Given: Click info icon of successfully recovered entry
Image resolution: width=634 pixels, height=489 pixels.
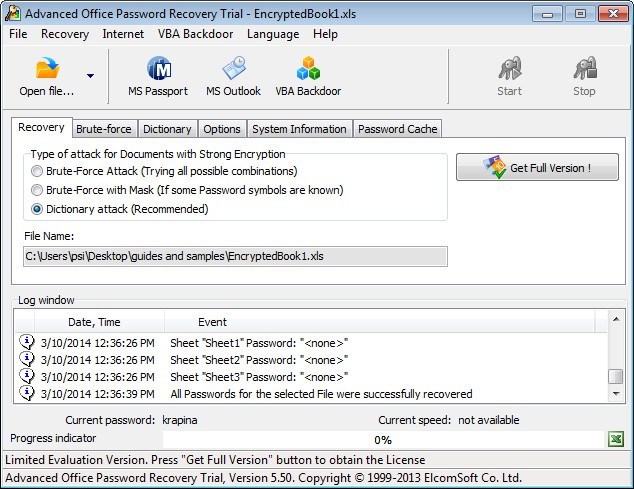Looking at the screenshot, I should [27, 393].
